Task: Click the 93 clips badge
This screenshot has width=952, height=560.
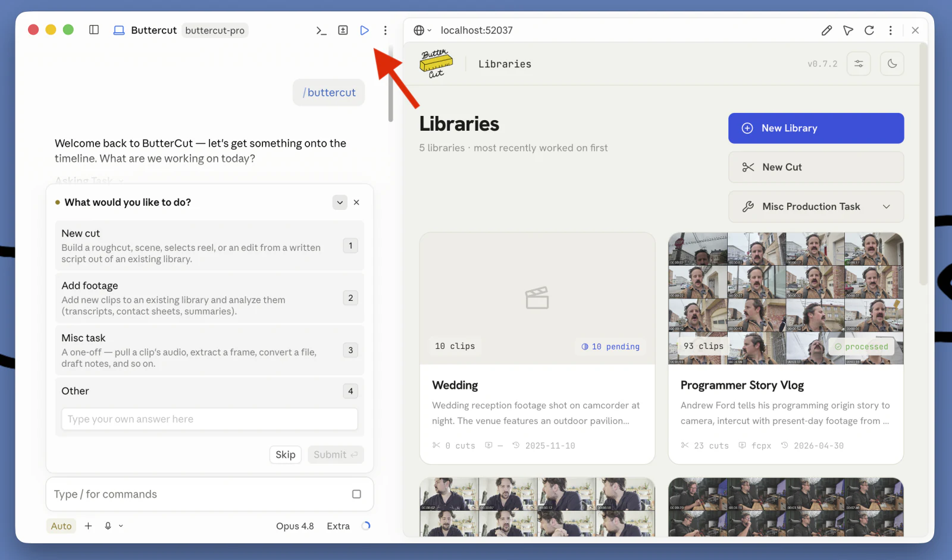Action: point(703,346)
